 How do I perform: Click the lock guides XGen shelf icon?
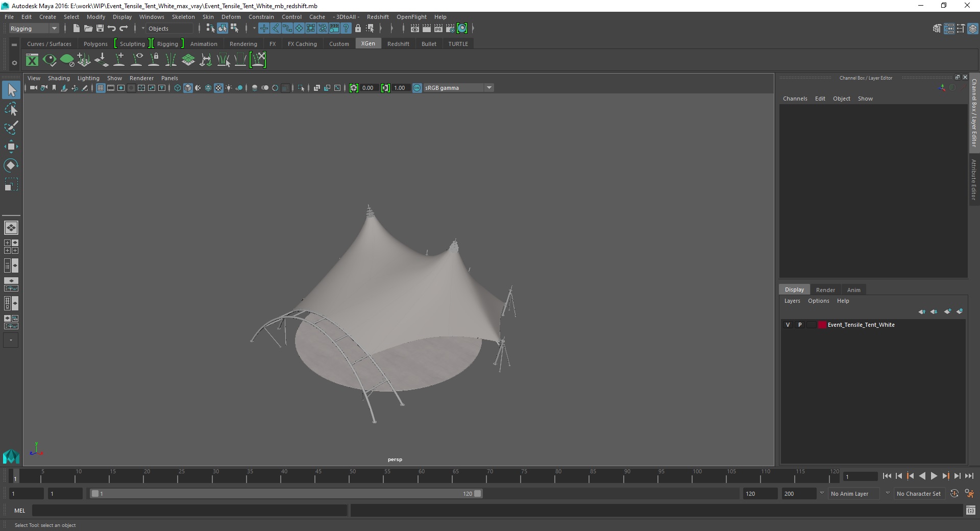pyautogui.click(x=154, y=60)
